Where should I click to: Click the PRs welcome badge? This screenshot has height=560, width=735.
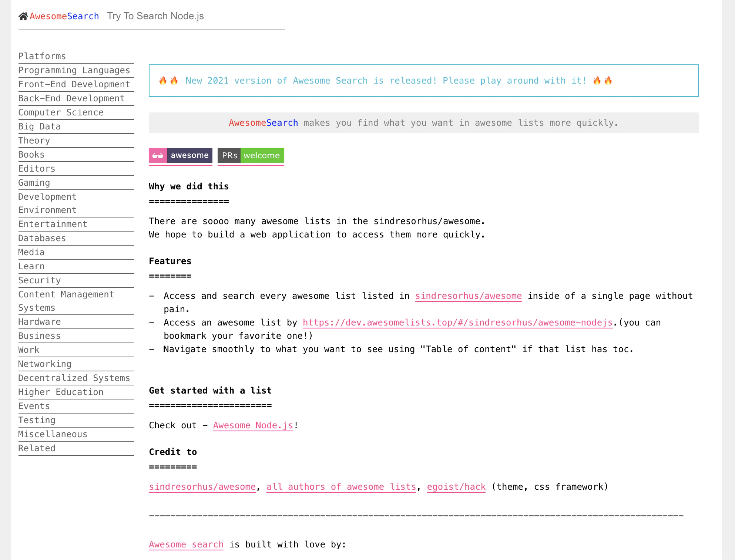point(251,155)
